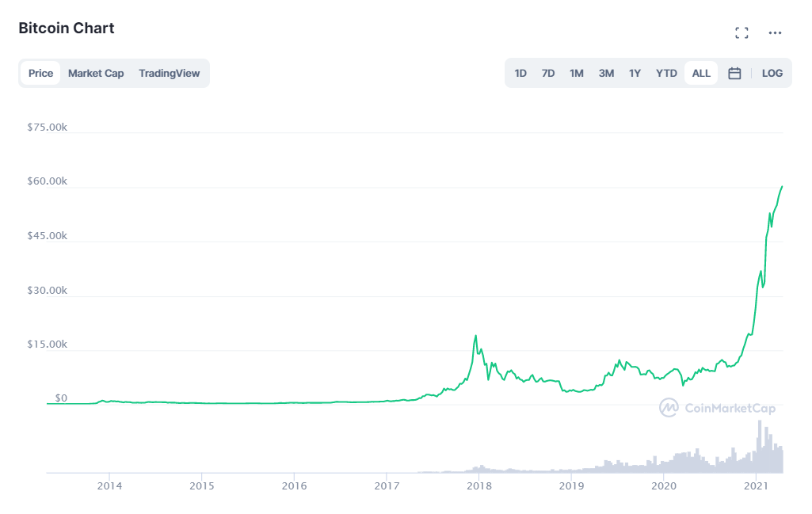Click the CoinMarketCap watermark logo

(x=717, y=408)
